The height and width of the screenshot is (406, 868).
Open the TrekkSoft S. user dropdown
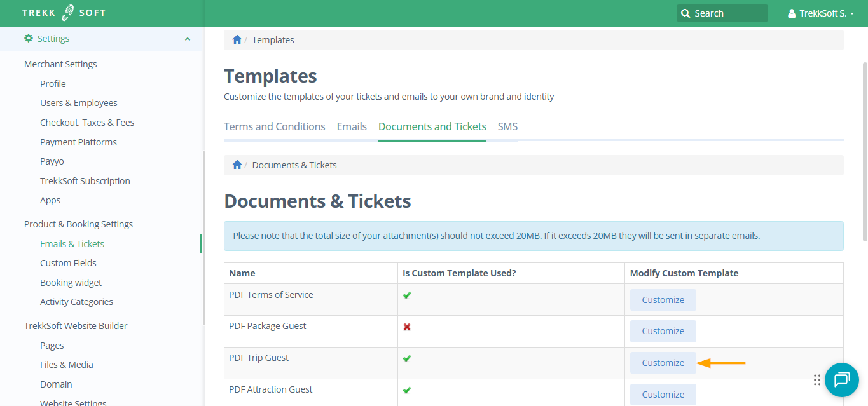pyautogui.click(x=820, y=13)
